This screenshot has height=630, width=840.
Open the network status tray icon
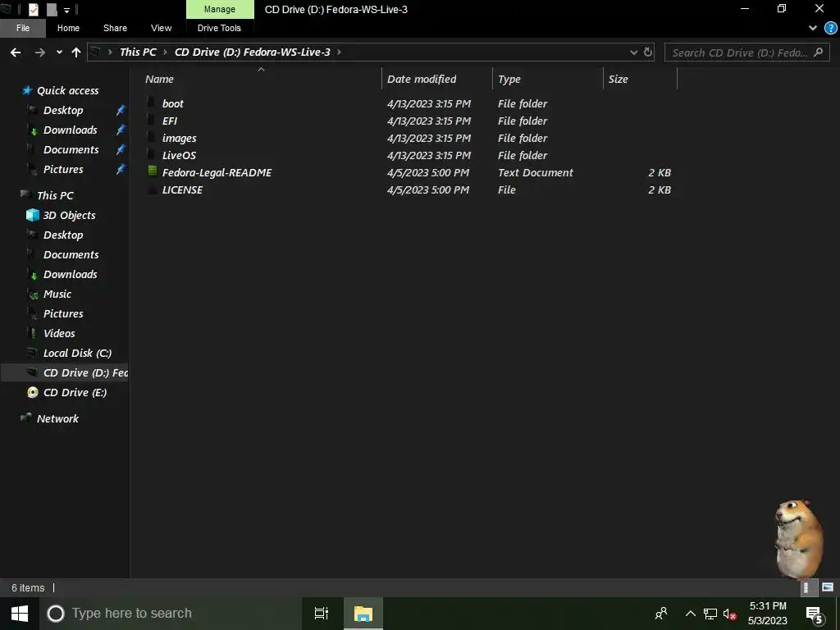(x=710, y=614)
